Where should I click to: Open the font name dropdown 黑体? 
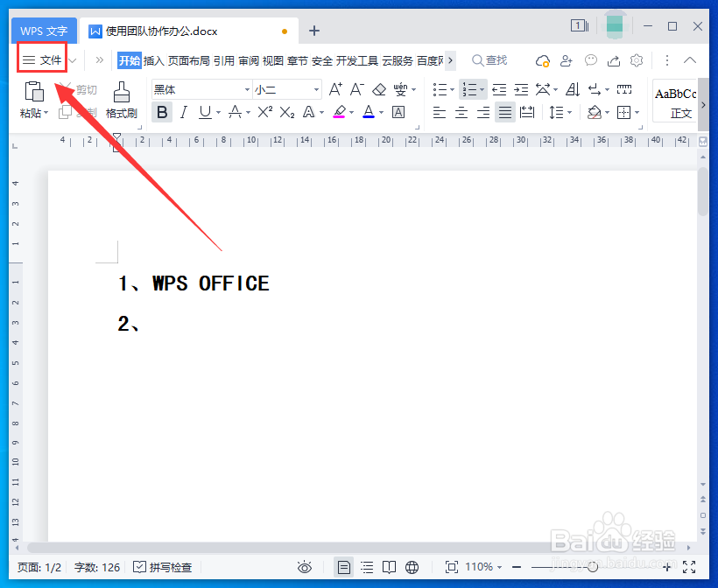pyautogui.click(x=247, y=89)
